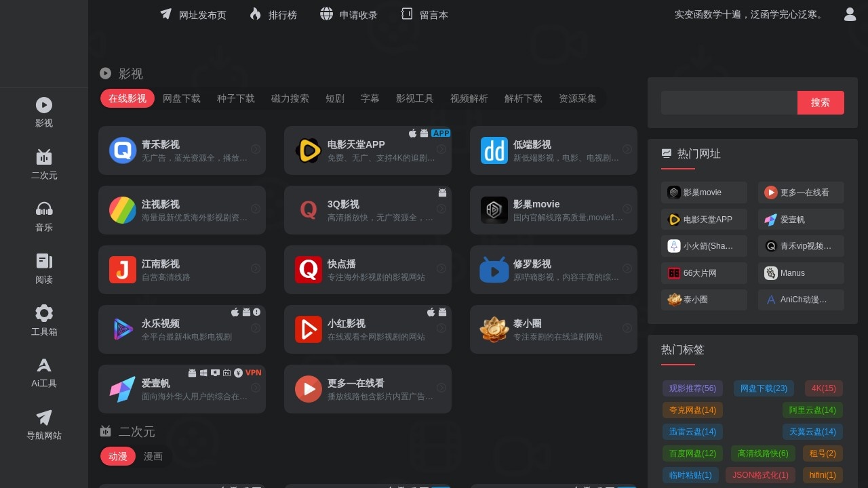
Task: Click inside the search input field
Action: pyautogui.click(x=729, y=102)
